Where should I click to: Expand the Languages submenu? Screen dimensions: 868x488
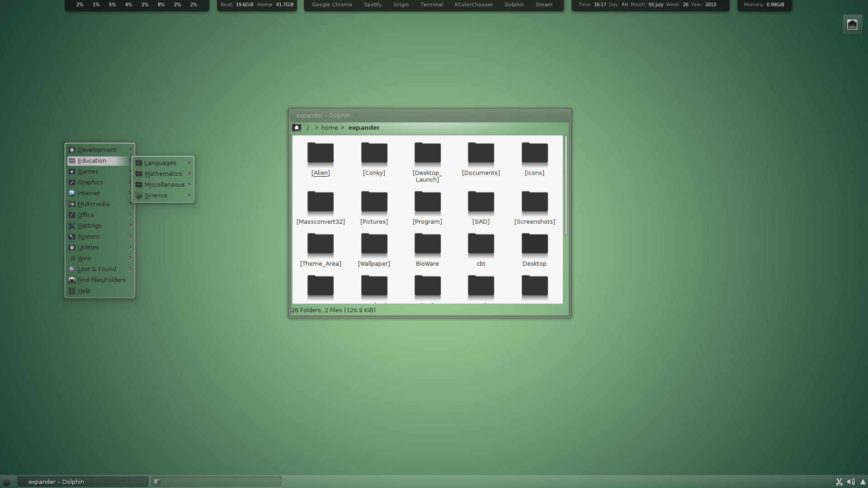click(x=163, y=163)
